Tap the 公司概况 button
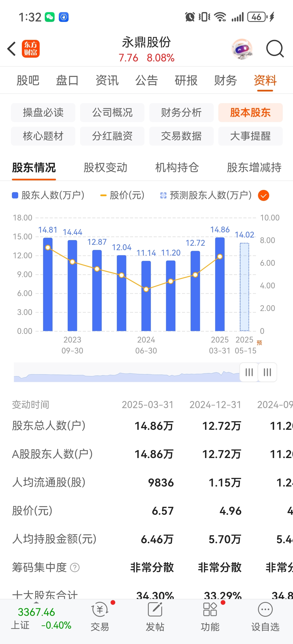 112,112
